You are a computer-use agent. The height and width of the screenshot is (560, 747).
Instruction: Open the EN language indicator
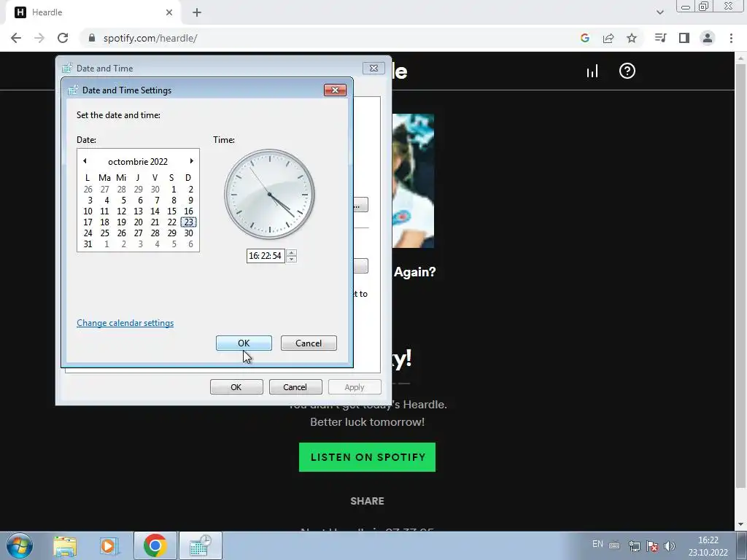point(597,544)
